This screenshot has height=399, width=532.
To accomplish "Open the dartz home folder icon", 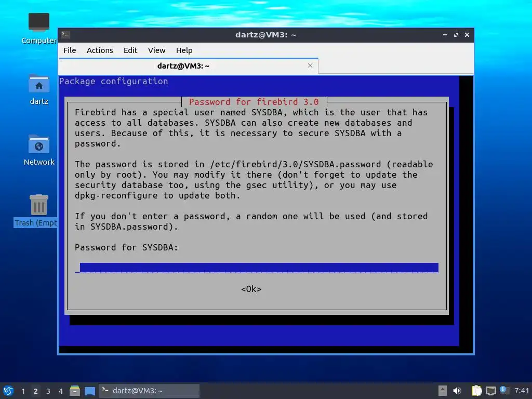I will tap(38, 90).
